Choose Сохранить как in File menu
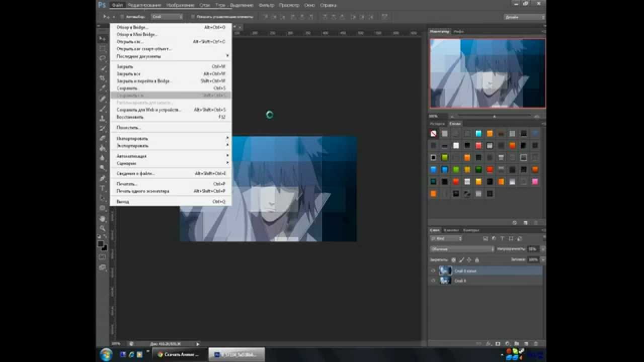This screenshot has width=644, height=362. coord(171,95)
